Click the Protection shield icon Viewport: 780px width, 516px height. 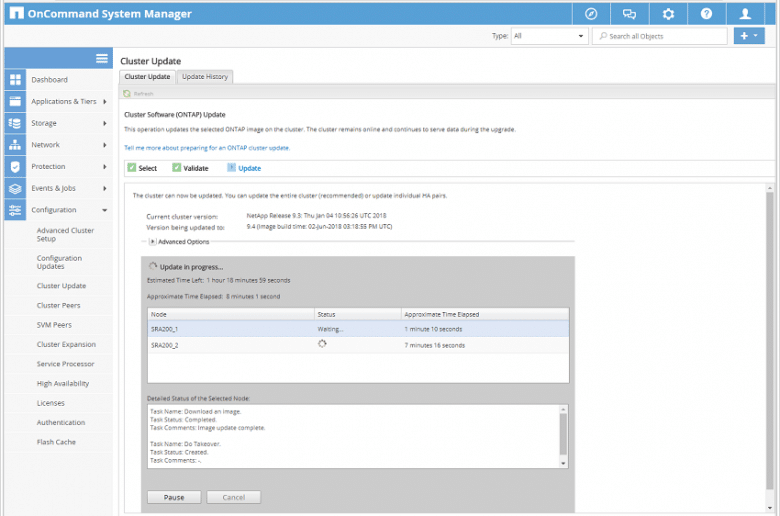15,167
